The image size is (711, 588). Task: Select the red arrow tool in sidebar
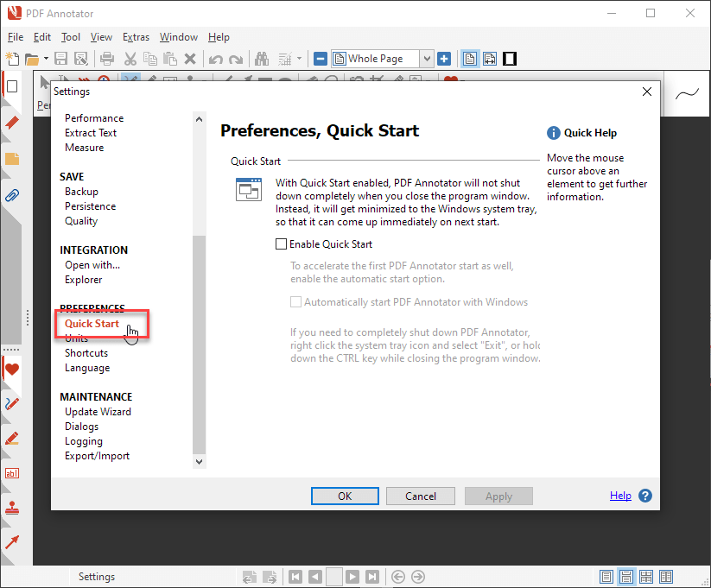[12, 542]
